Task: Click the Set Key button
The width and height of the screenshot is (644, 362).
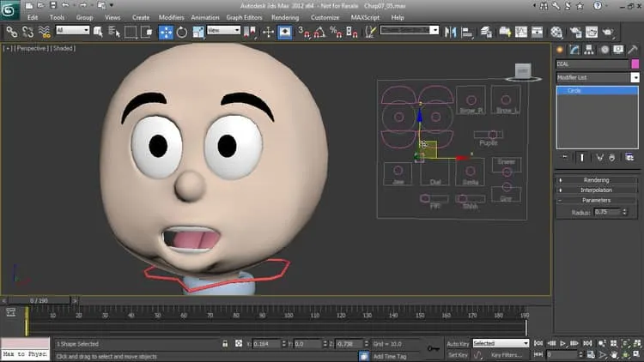Action: coord(458,354)
